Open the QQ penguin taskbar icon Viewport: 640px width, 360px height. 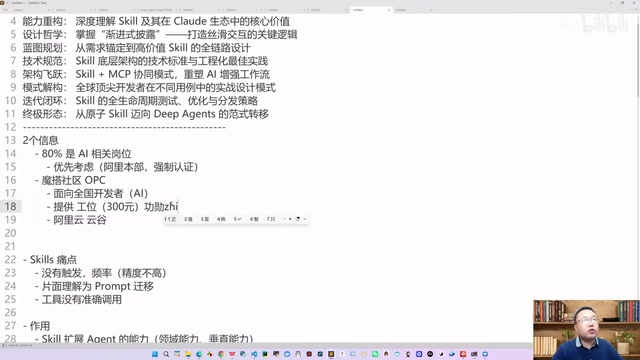point(386,354)
